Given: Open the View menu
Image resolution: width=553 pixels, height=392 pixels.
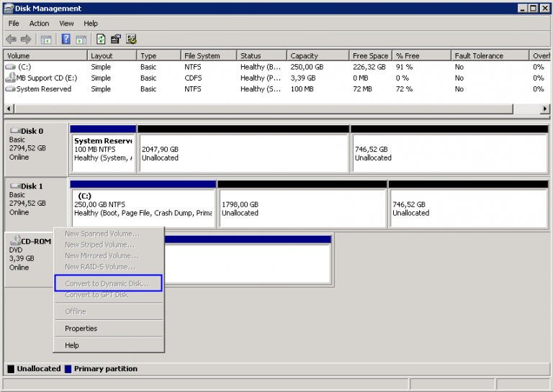Looking at the screenshot, I should pyautogui.click(x=66, y=24).
